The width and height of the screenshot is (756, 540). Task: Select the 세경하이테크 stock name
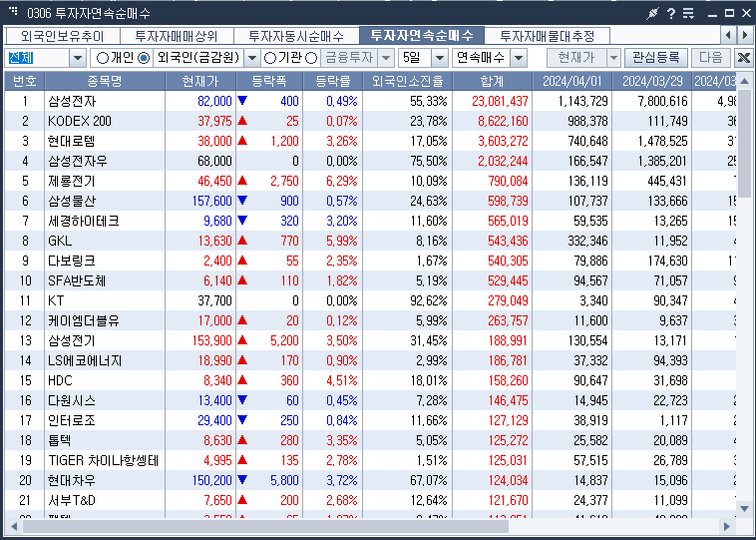pyautogui.click(x=84, y=221)
